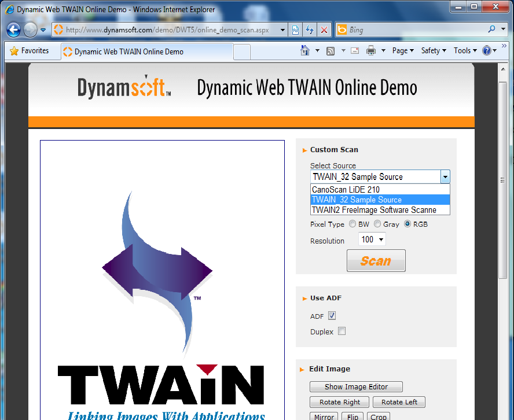Click the Mirror button
Viewport: 514px width, 420px height.
pos(324,417)
